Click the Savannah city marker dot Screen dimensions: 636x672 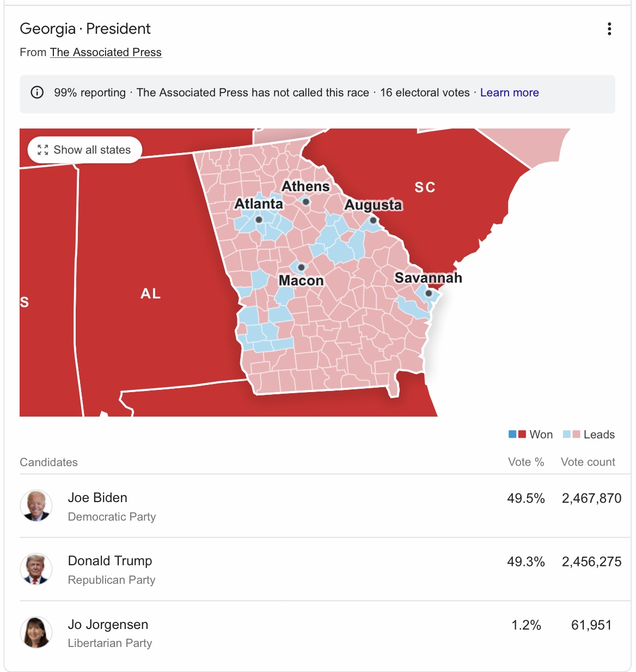(429, 294)
